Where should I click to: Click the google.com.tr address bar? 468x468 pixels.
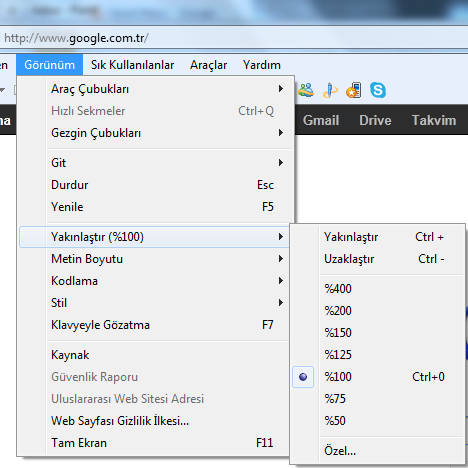(x=233, y=38)
